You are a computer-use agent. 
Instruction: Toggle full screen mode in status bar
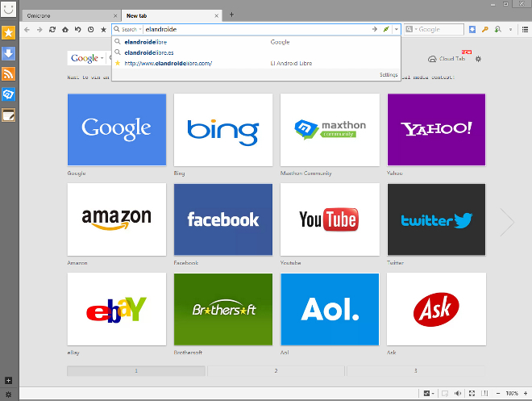(x=472, y=393)
